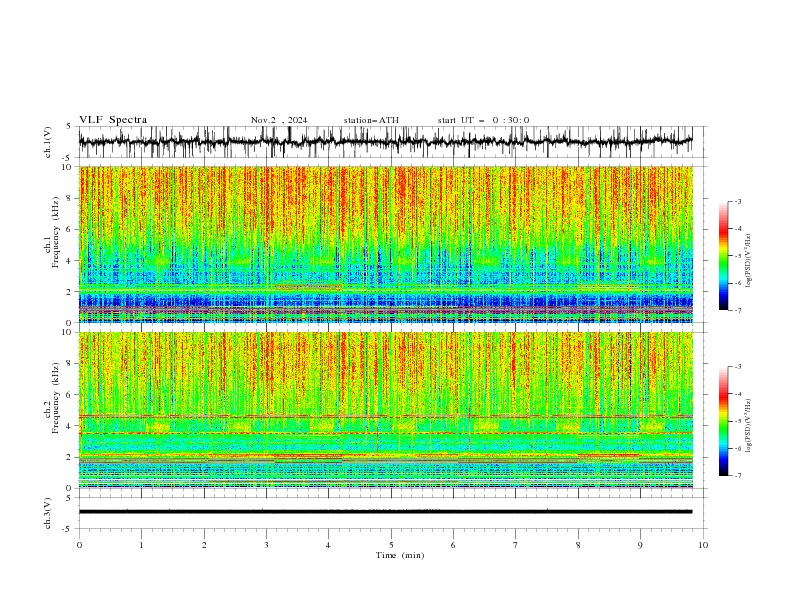
Task: Click time axis tick label "1"
Action: (141, 545)
